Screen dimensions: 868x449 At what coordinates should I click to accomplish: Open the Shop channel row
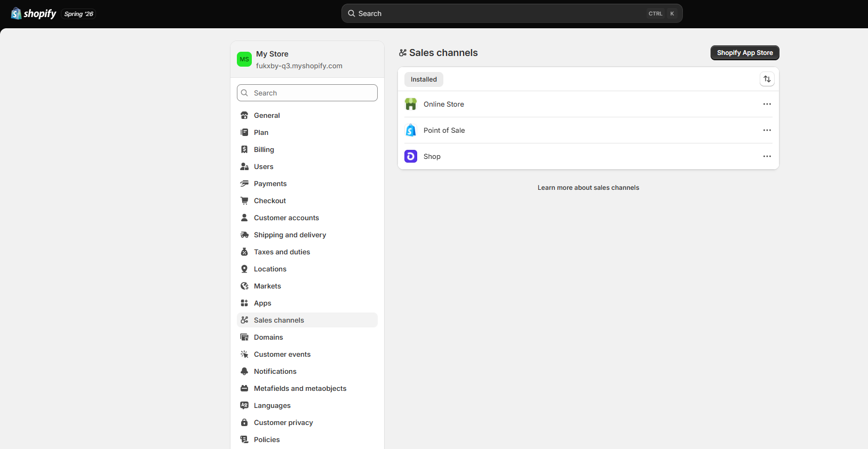(588, 156)
